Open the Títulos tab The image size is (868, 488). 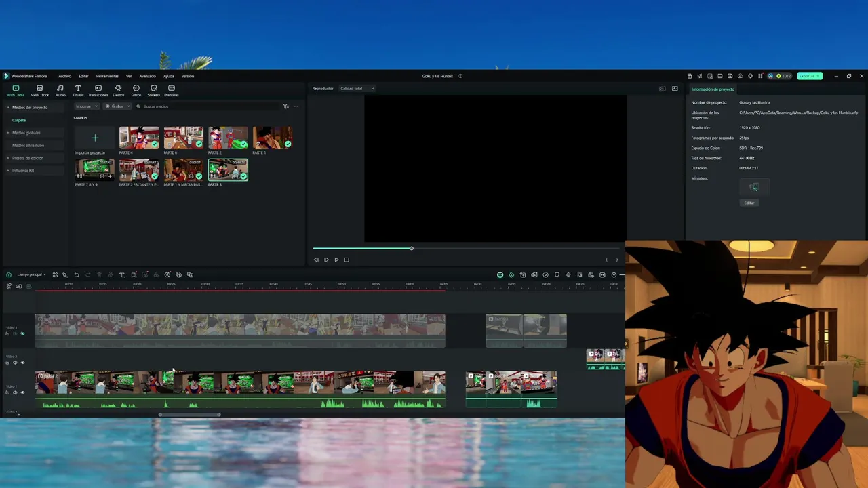[78, 91]
